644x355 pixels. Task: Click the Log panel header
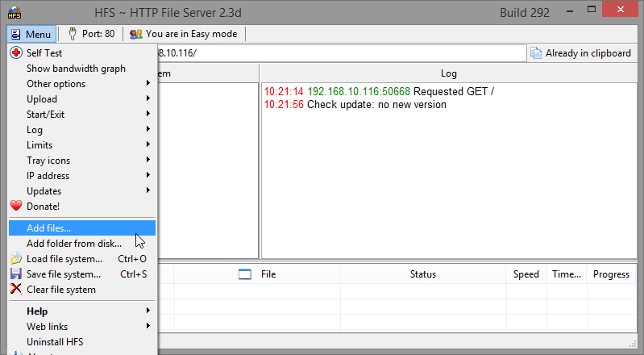(x=449, y=73)
